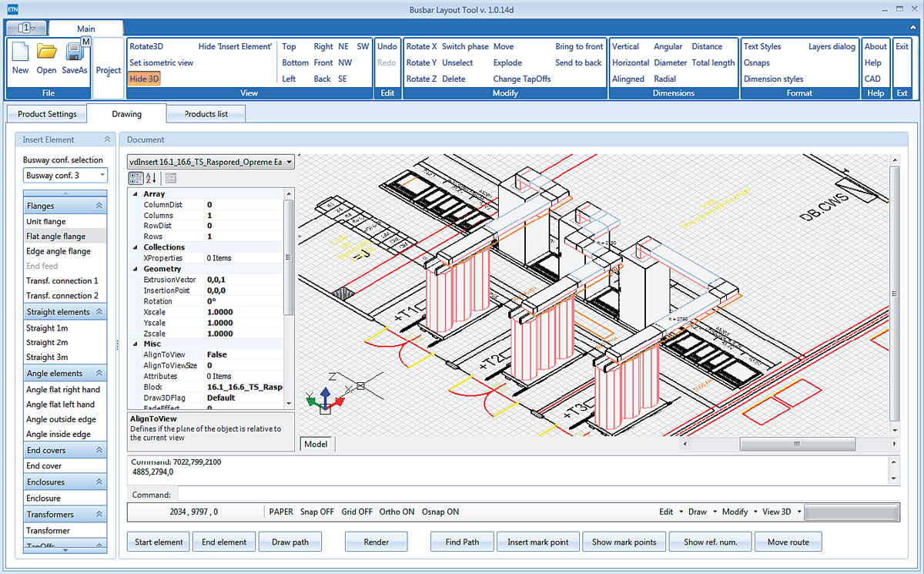
Task: Click the Start element button
Action: (x=159, y=542)
